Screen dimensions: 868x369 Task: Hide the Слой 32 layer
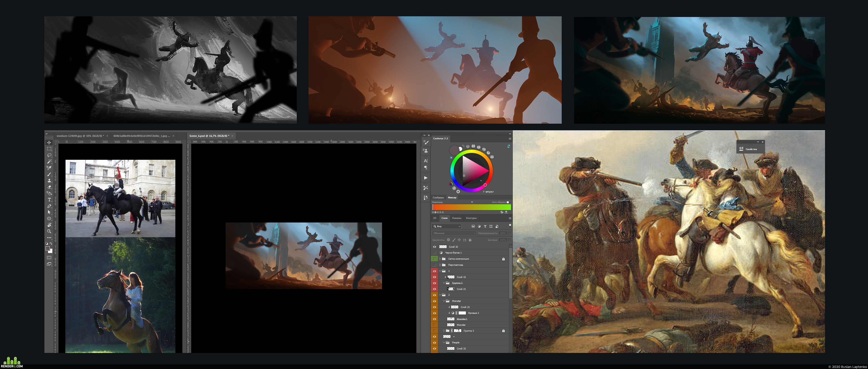[434, 247]
